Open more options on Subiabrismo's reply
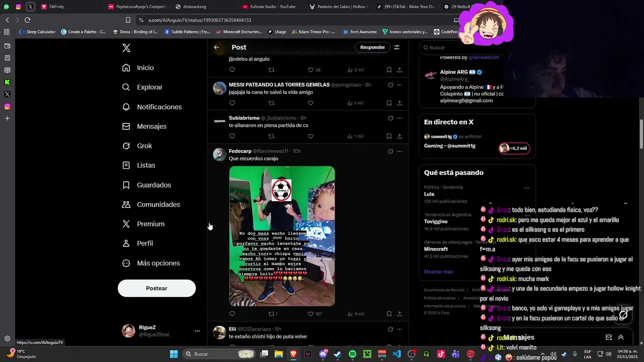The width and height of the screenshot is (644, 362). (399, 118)
